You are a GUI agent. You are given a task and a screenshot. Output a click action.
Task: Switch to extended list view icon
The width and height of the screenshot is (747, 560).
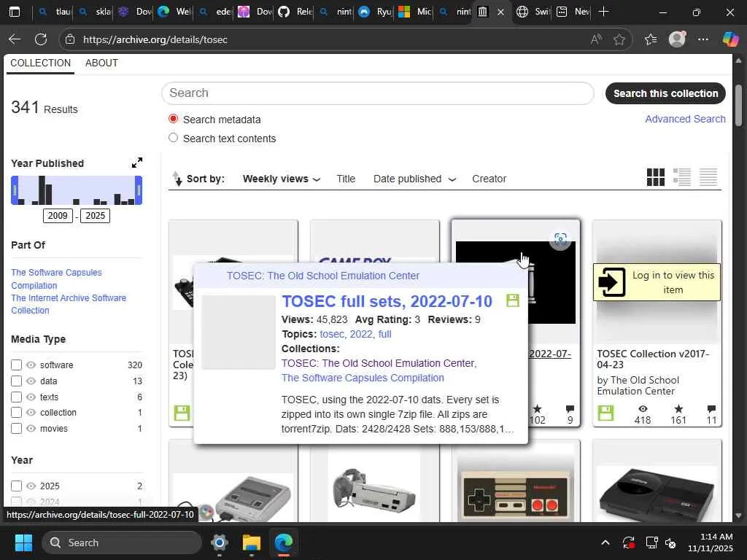tap(682, 177)
